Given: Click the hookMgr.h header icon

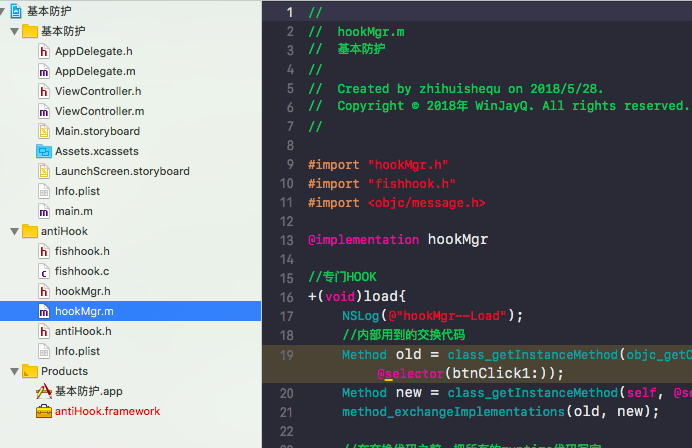Looking at the screenshot, I should tap(44, 291).
